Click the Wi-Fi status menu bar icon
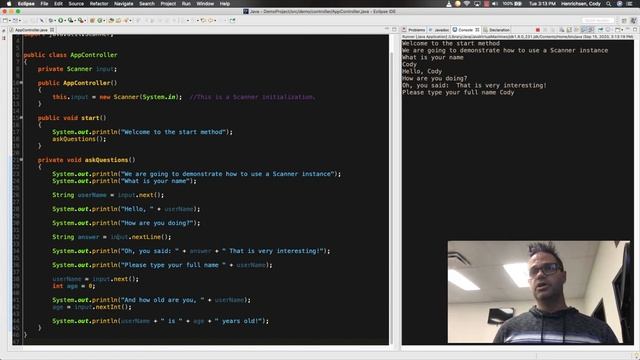 tap(467, 4)
